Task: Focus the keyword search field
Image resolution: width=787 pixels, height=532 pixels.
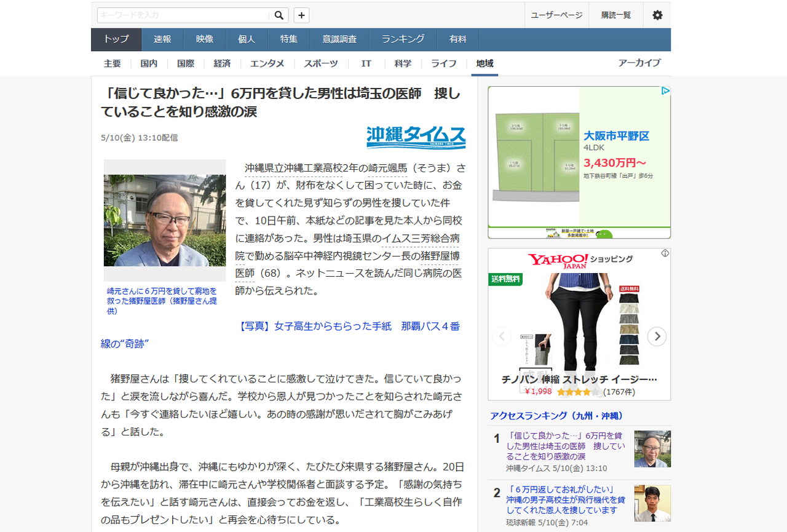Action: pos(184,15)
